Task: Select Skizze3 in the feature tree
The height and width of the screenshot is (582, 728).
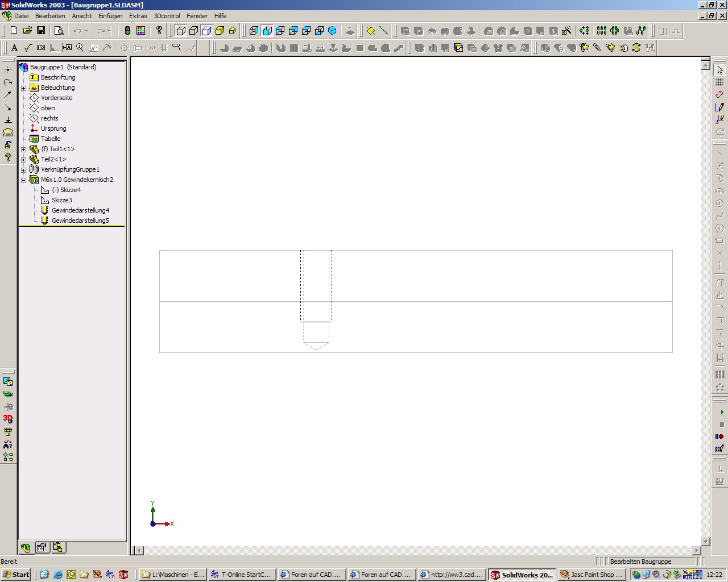Action: tap(61, 200)
